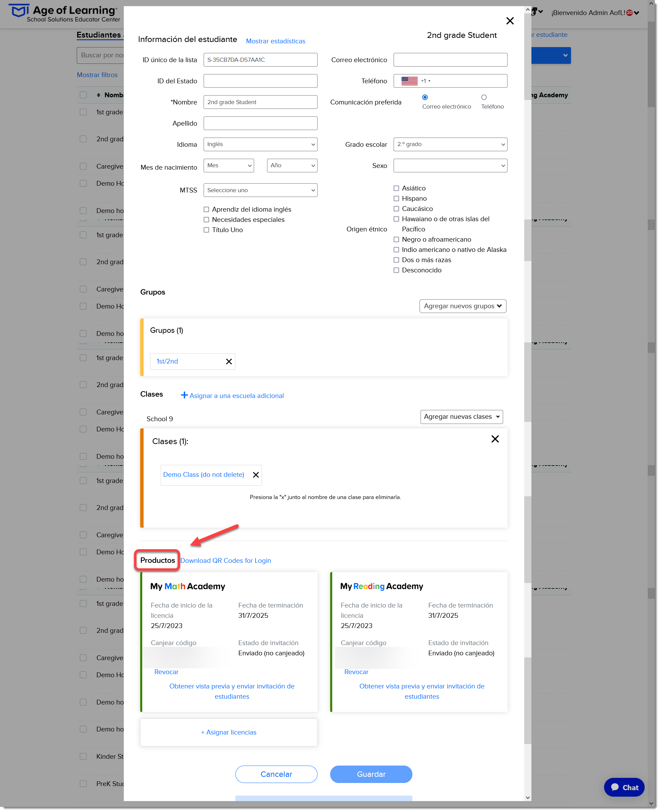Check Dos o más razas box

click(396, 260)
